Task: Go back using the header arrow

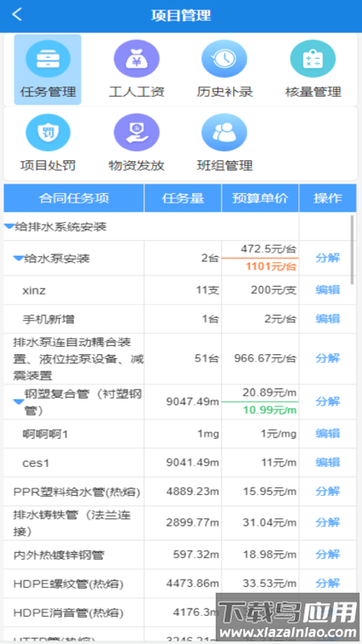Action: click(x=17, y=14)
